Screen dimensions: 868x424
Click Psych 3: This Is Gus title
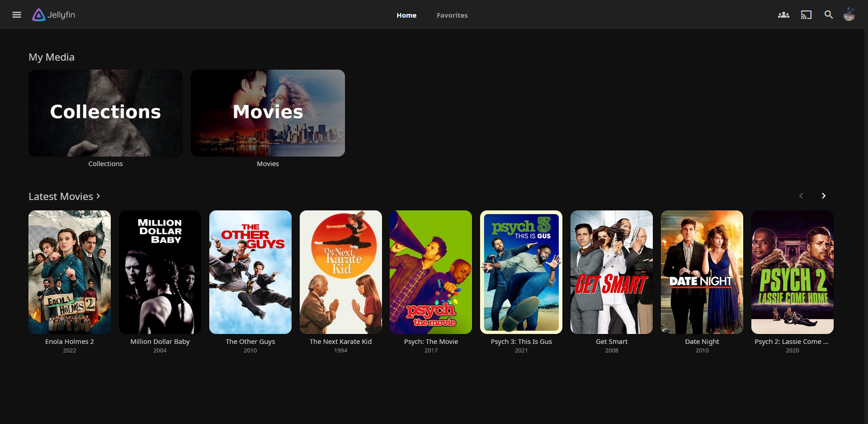point(521,342)
